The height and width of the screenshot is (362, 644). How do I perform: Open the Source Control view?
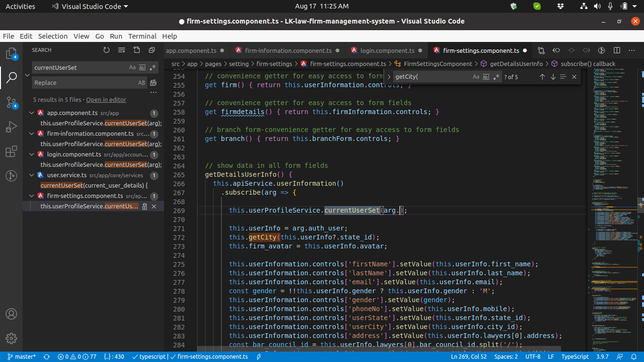[11, 102]
